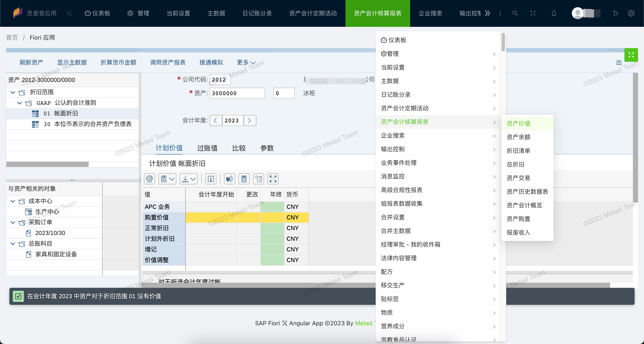This screenshot has width=644, height=344.
Task: Click the checkmark icon in status message
Action: [x=18, y=296]
